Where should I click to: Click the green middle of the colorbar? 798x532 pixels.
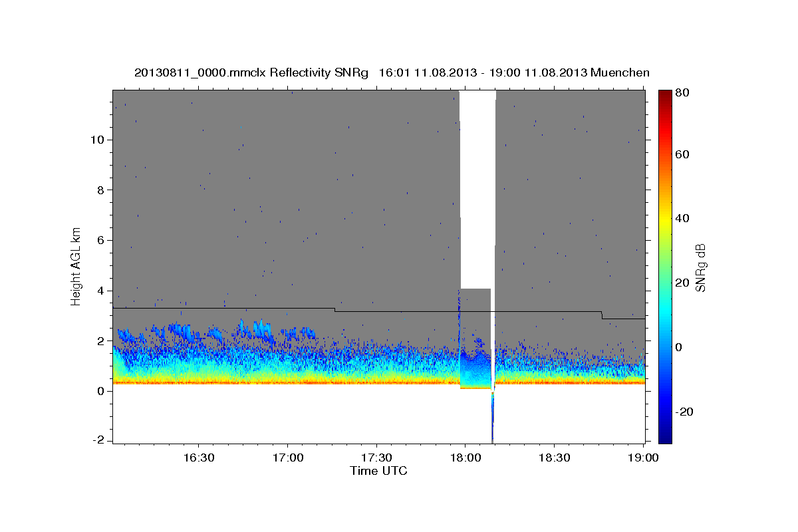[665, 266]
